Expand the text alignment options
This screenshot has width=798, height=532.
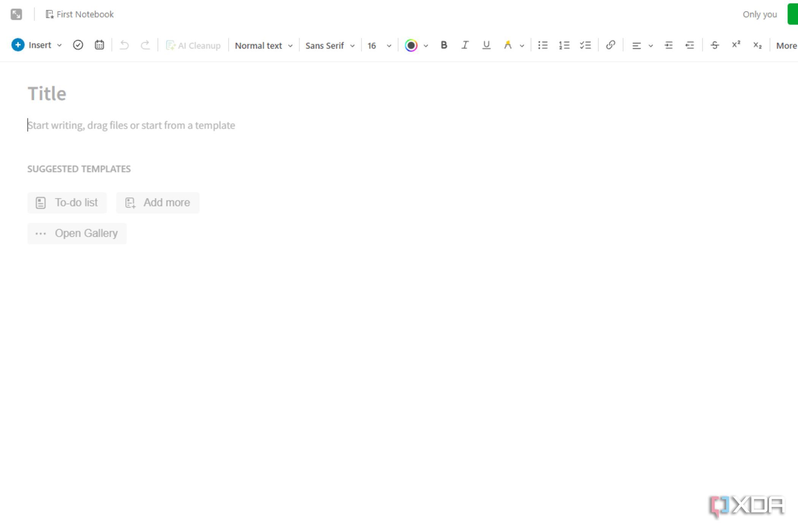pyautogui.click(x=651, y=45)
